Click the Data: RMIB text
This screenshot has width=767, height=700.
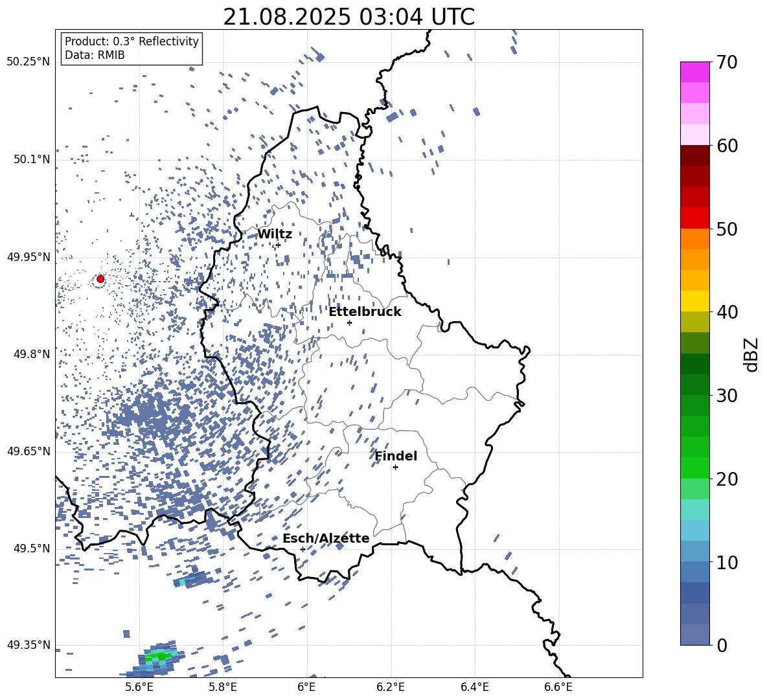pyautogui.click(x=95, y=55)
